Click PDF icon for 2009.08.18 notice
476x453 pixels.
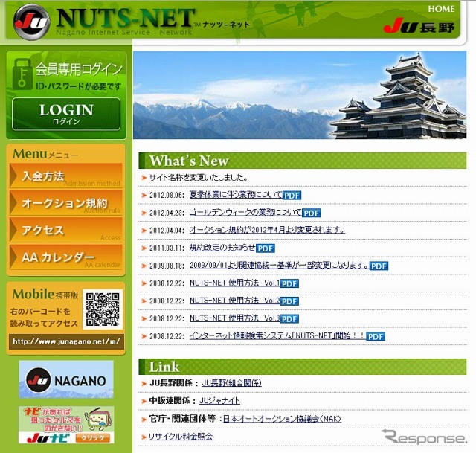click(379, 266)
